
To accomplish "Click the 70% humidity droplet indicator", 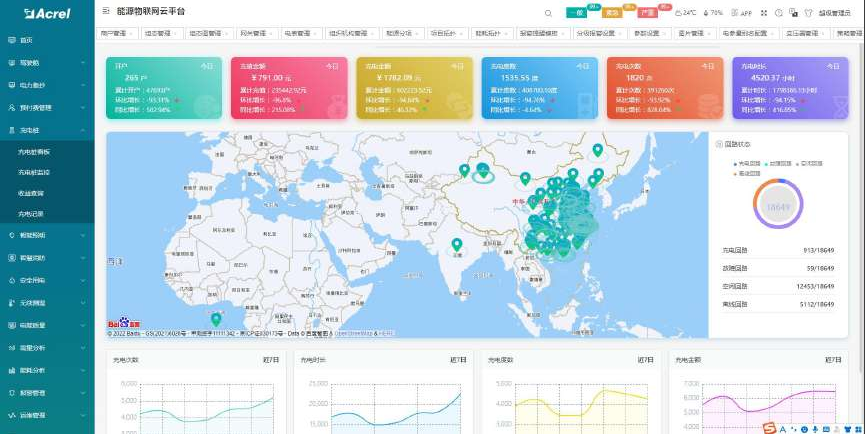I will (713, 13).
